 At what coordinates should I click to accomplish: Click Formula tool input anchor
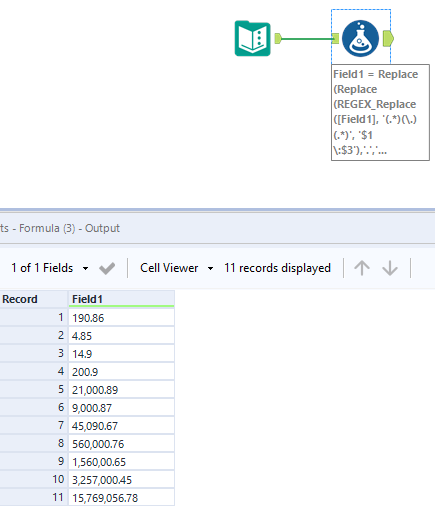336,39
